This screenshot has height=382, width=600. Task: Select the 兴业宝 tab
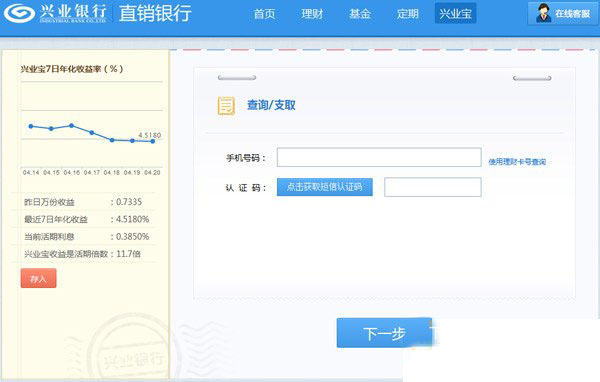coord(455,13)
